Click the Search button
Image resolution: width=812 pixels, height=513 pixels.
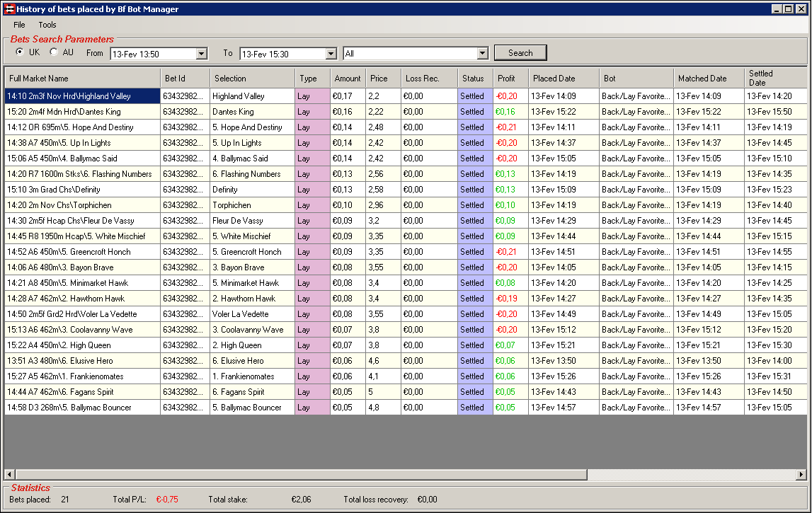click(520, 53)
